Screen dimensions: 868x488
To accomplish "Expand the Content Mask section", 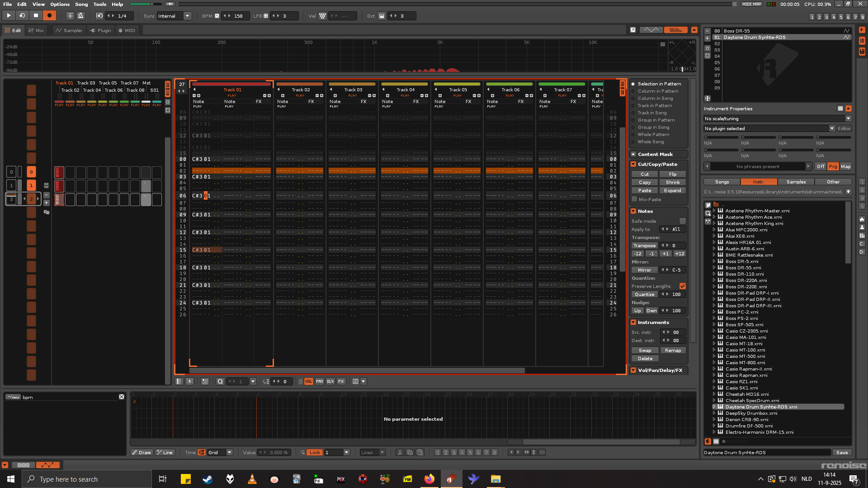I will (x=633, y=154).
